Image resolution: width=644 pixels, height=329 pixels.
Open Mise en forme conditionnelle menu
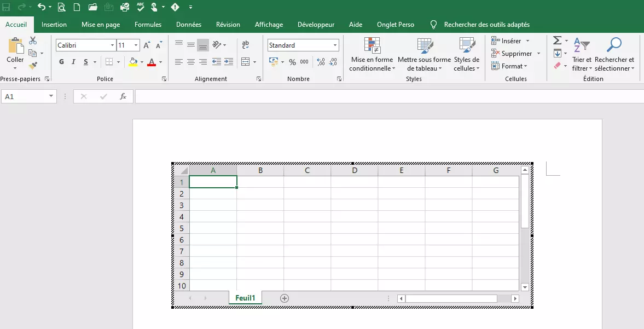(x=372, y=54)
